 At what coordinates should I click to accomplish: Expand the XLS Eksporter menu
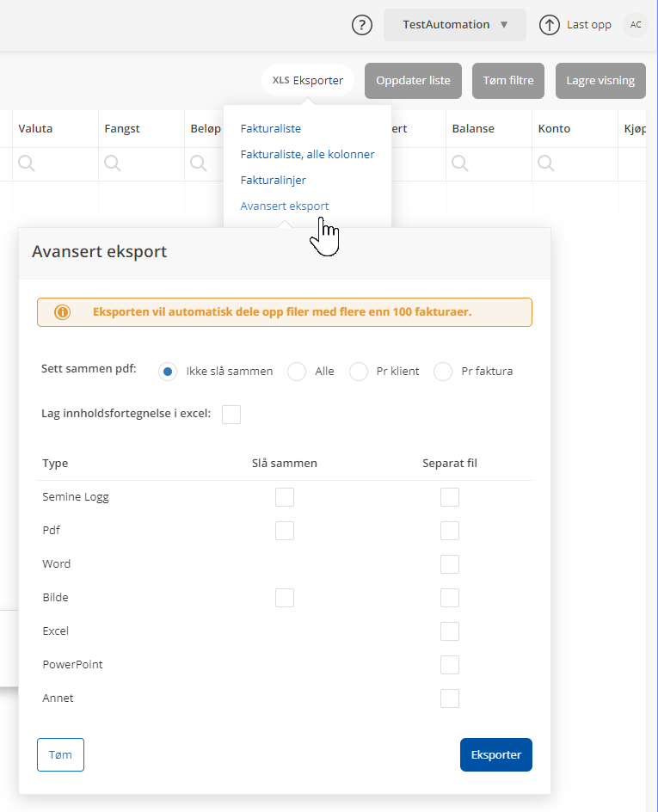[308, 81]
